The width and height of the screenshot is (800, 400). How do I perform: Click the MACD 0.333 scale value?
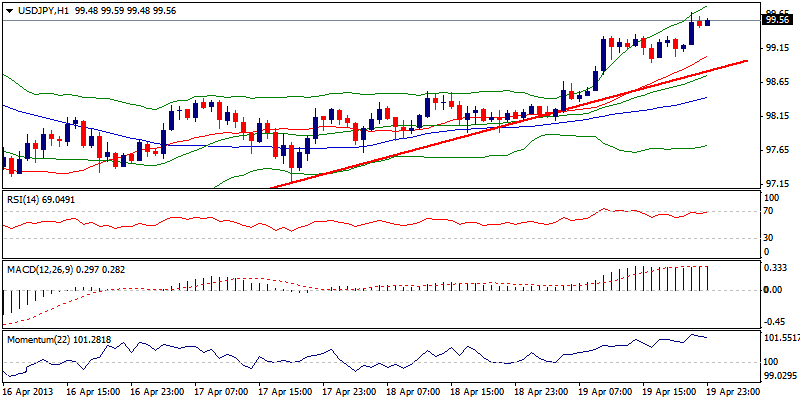773,268
